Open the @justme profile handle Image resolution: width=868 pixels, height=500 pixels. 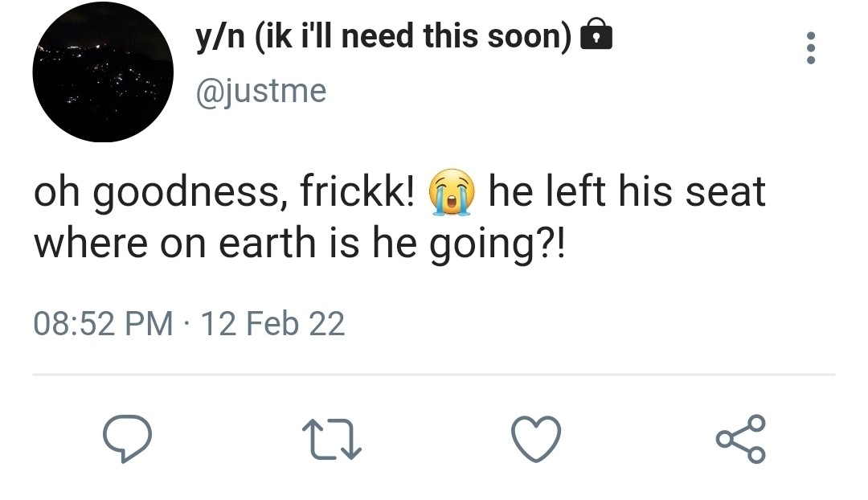(261, 91)
